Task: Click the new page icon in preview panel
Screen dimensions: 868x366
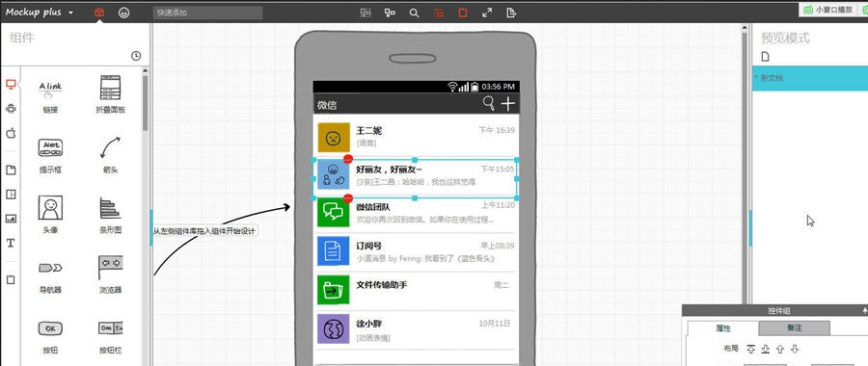Action: pos(766,57)
